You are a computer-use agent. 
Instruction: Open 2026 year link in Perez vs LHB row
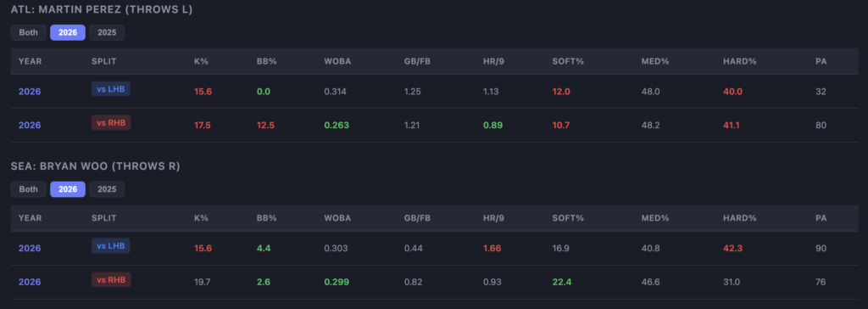click(30, 92)
